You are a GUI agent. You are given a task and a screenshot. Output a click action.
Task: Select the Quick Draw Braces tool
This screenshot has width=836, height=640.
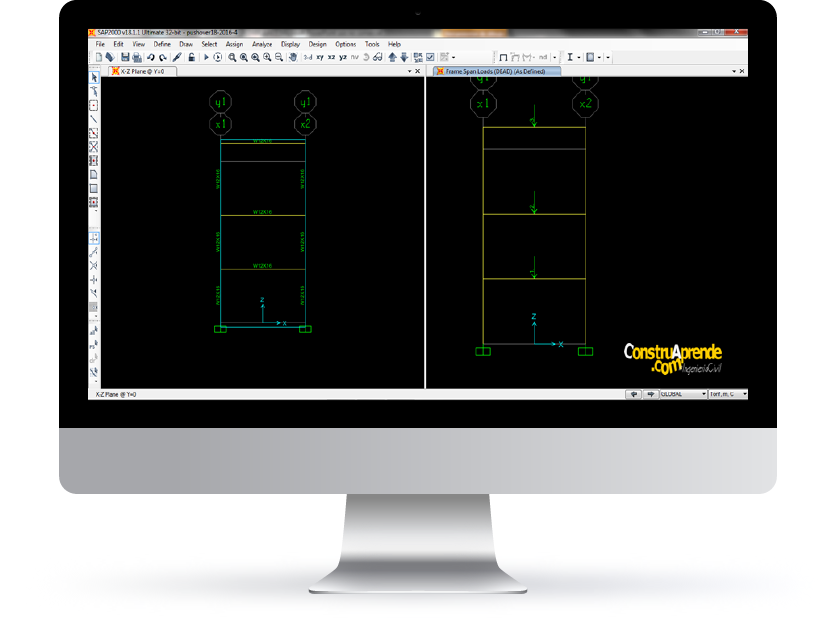[x=94, y=147]
